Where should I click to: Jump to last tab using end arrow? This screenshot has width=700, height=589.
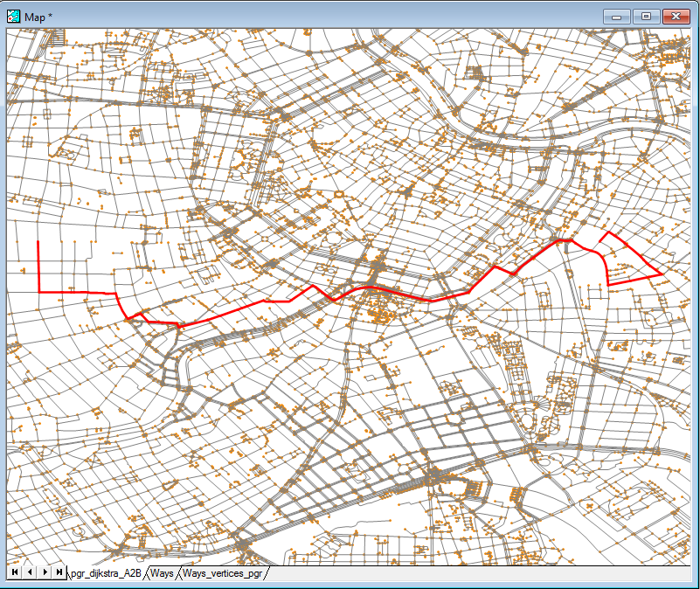[x=59, y=572]
